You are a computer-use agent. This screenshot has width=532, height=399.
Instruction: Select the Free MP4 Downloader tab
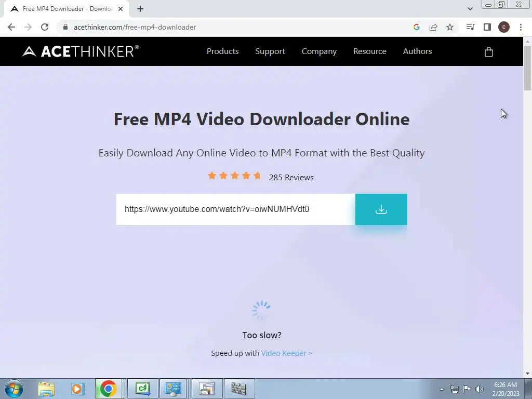coord(66,9)
